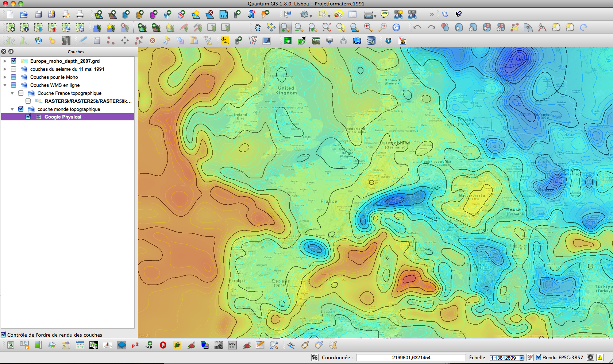Enable the couches du seisme layer group
Viewport: 613px width, 364px height.
pos(14,69)
